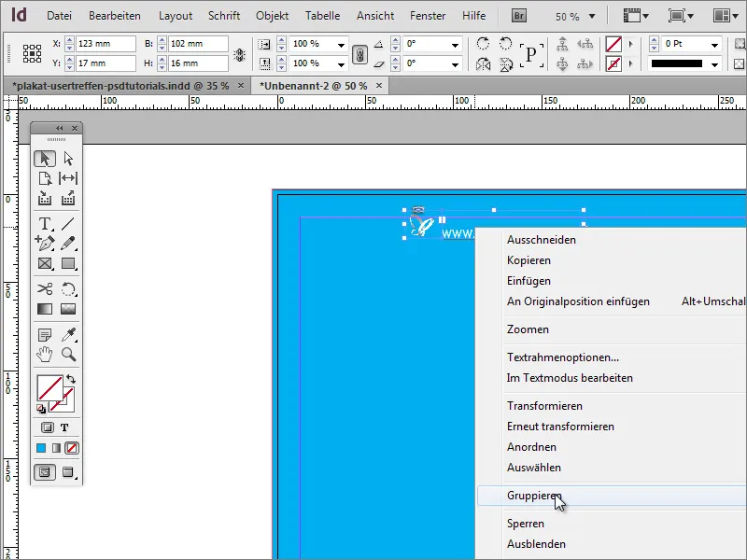Select the Content Collector tool
This screenshot has height=560, width=747.
click(45, 198)
